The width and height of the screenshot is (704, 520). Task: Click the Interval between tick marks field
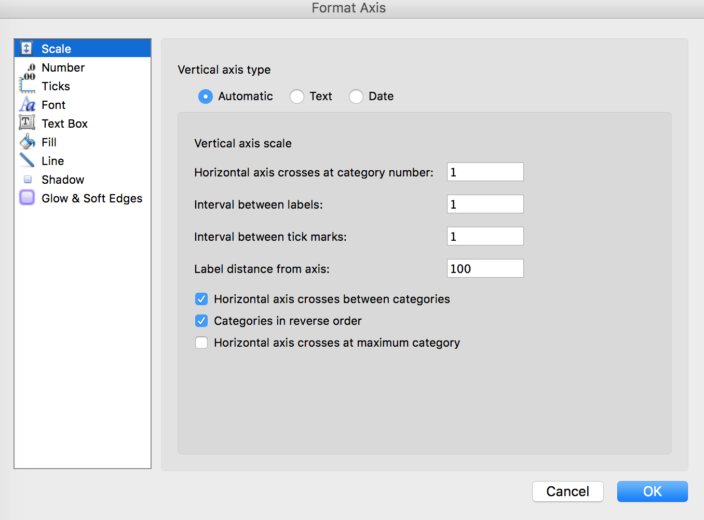[x=485, y=236]
